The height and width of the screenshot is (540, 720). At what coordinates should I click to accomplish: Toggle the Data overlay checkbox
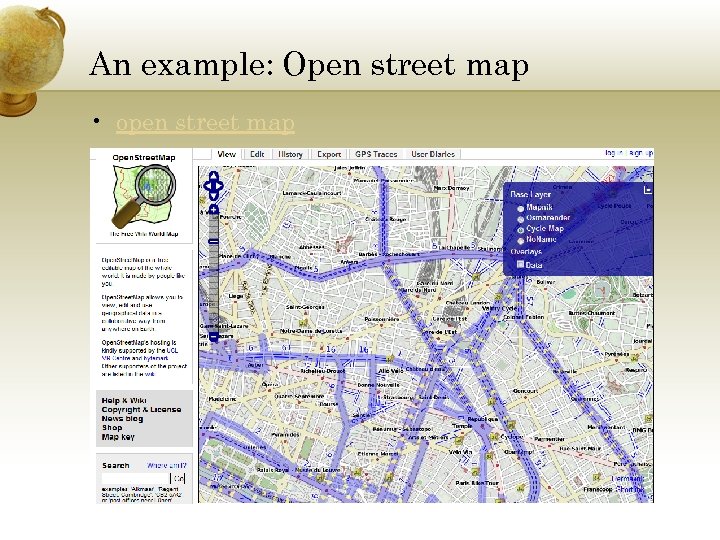520,264
